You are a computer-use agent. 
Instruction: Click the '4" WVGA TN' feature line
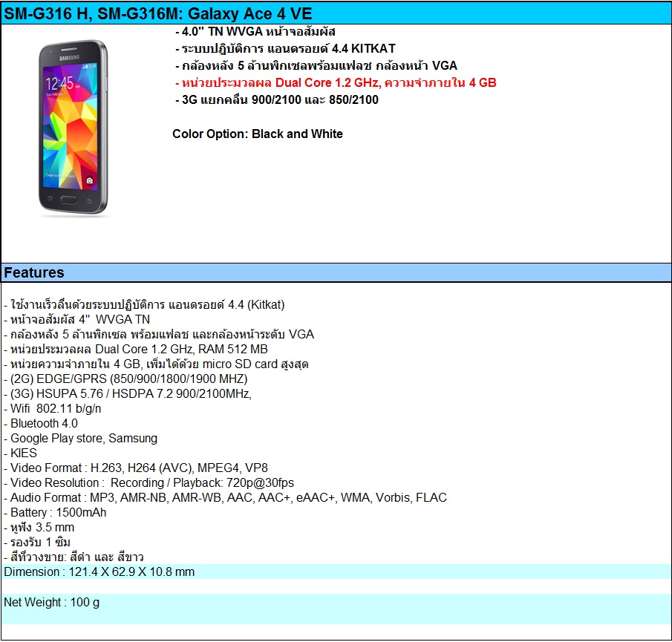click(x=77, y=319)
